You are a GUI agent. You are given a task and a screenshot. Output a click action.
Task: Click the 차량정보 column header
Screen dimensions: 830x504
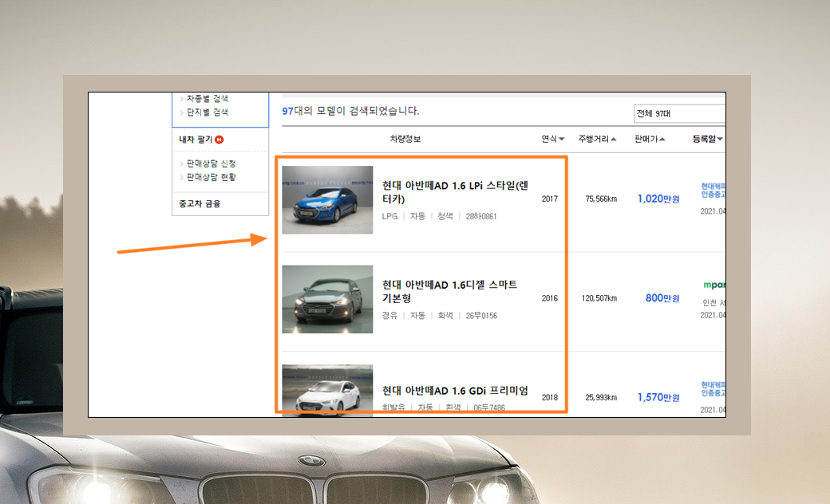click(x=405, y=139)
